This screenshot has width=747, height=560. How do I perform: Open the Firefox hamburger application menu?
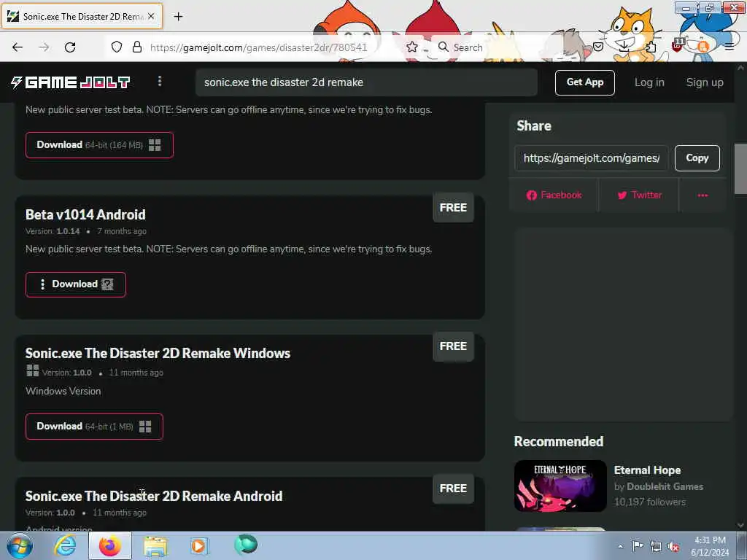pos(729,47)
